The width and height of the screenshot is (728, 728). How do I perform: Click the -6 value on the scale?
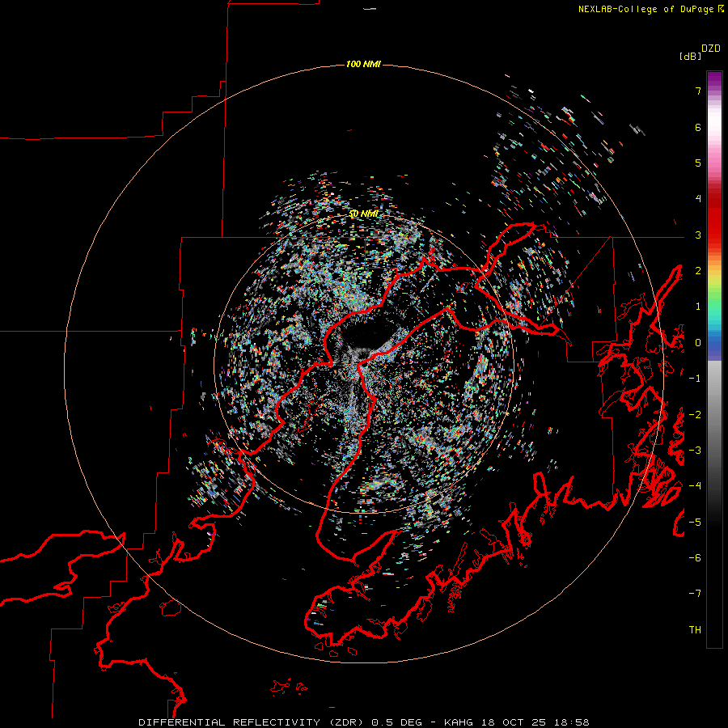(x=695, y=558)
